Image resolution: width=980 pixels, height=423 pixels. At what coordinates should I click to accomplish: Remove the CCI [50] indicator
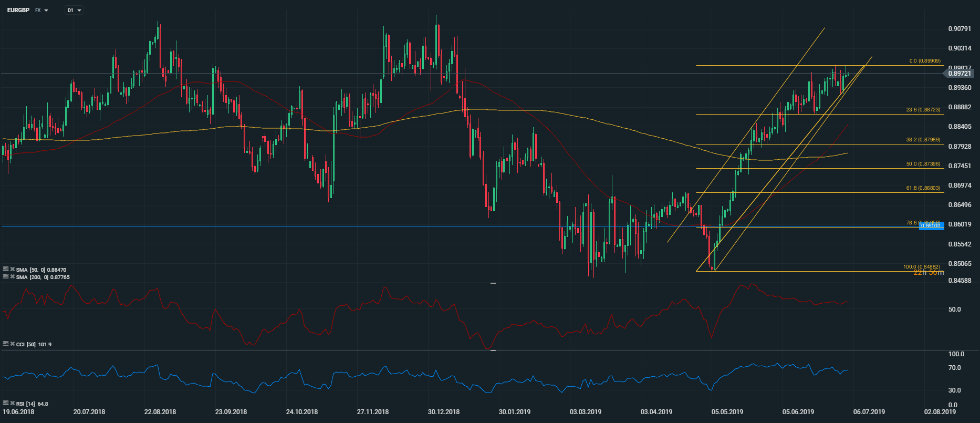12,344
